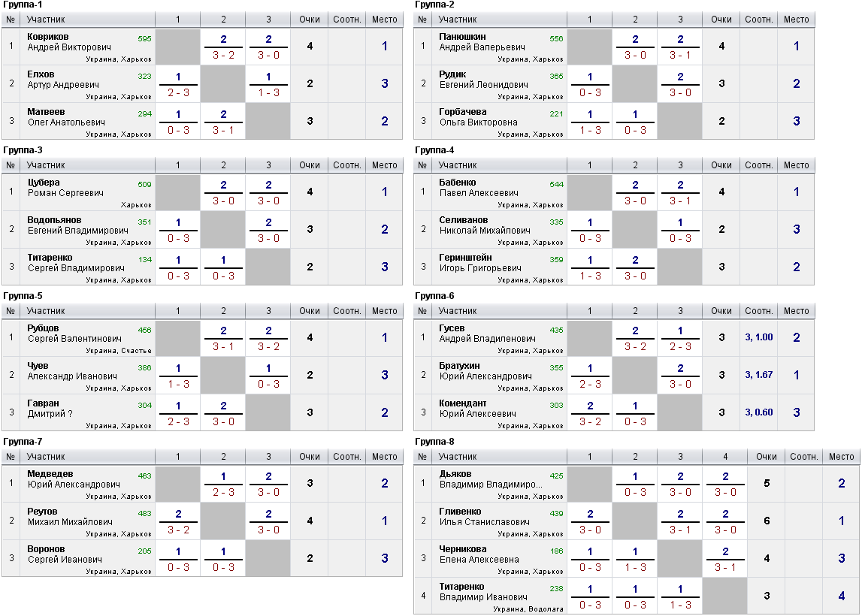Click rating 186 beside Черникова

coord(556,551)
